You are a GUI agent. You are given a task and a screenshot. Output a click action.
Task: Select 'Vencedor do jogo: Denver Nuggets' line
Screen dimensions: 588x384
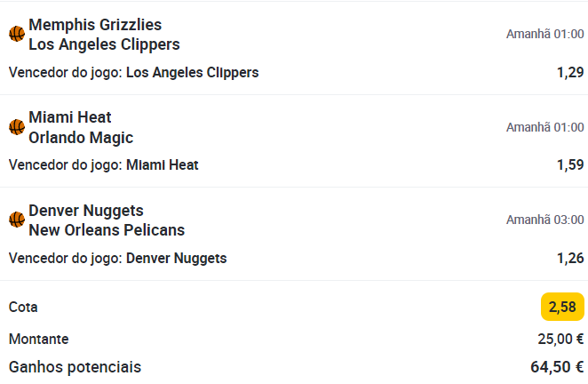click(117, 259)
